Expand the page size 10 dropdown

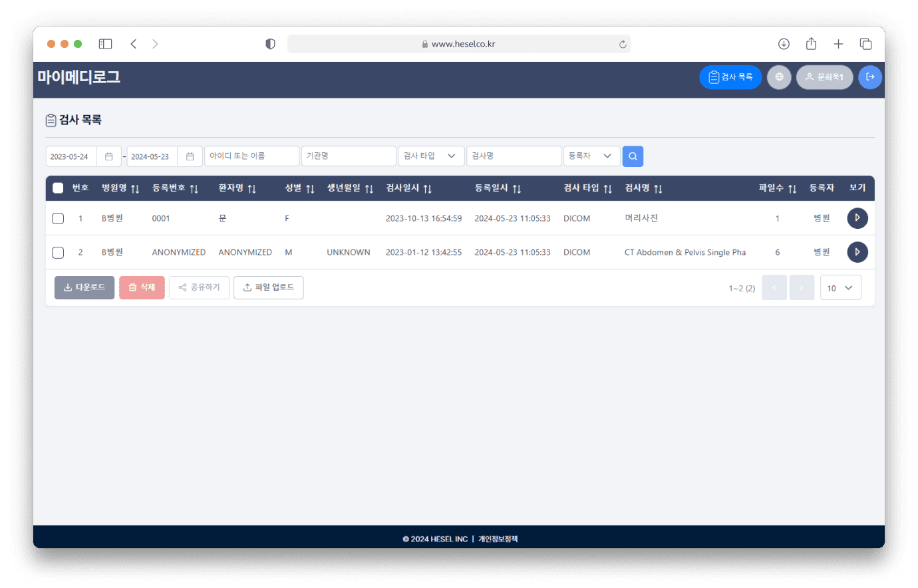[x=841, y=287]
